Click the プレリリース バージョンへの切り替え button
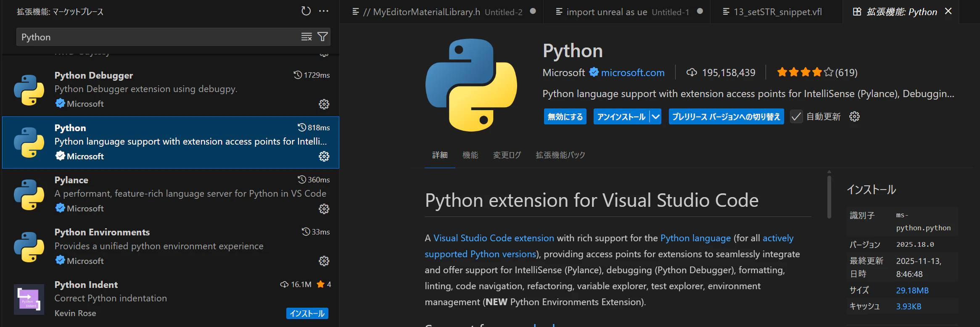The image size is (980, 327). pyautogui.click(x=726, y=116)
